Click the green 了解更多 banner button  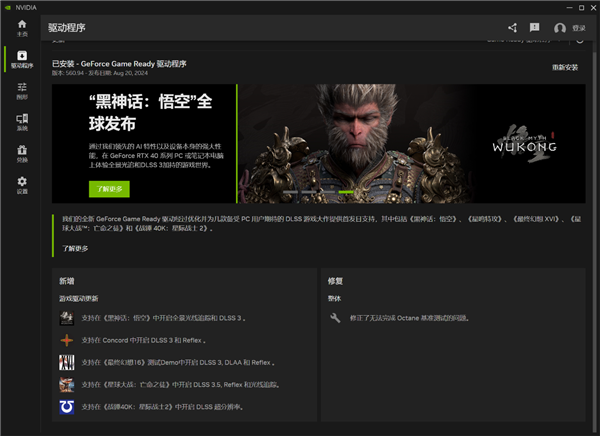pos(109,189)
